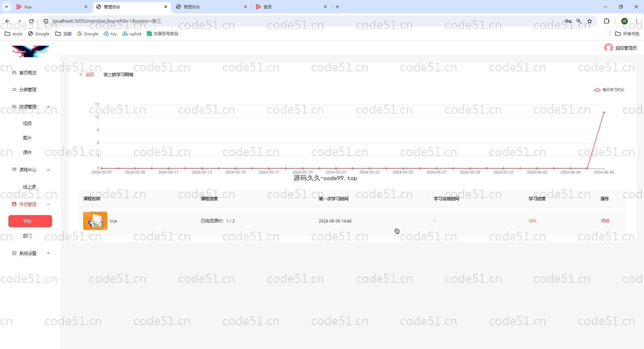644x349 pixels.
Task: Click the 2024-06-06 peak data point
Action: (604, 112)
